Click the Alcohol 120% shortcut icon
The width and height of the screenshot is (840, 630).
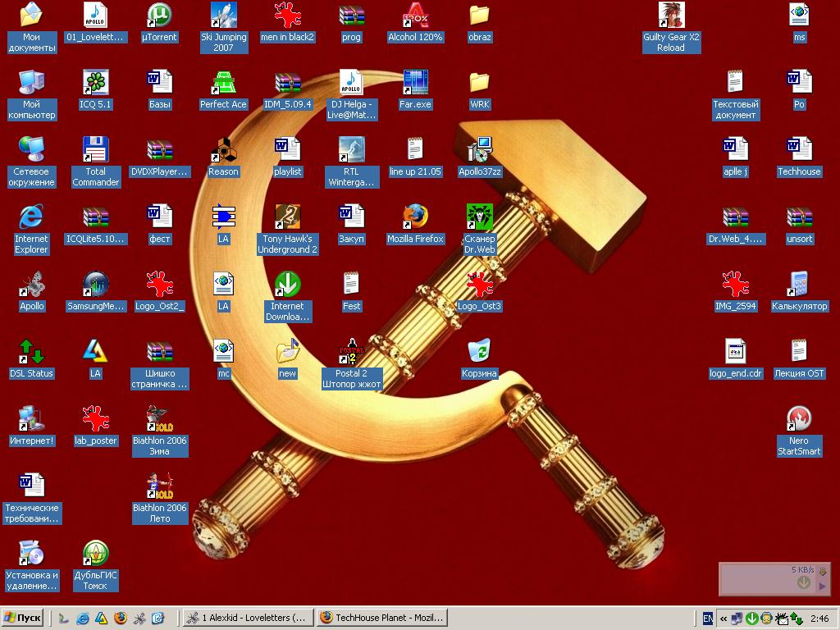tap(415, 16)
